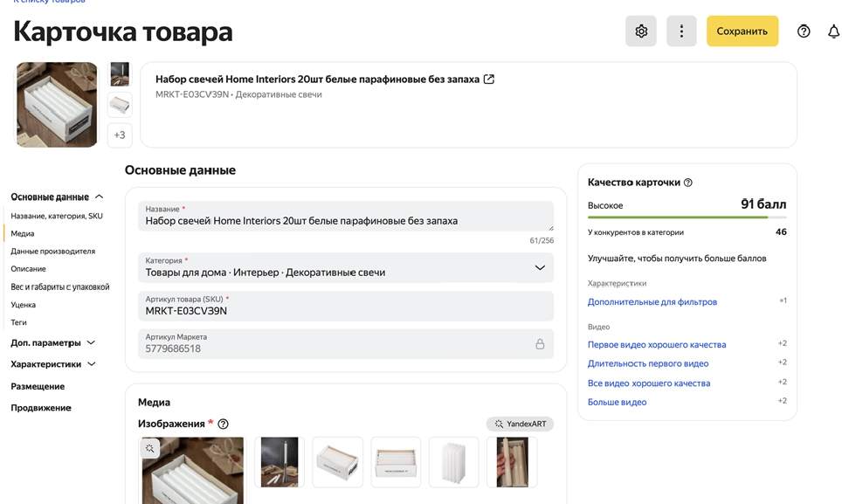842x504 pixels.
Task: Generate images with the YandexART button
Action: tap(520, 424)
